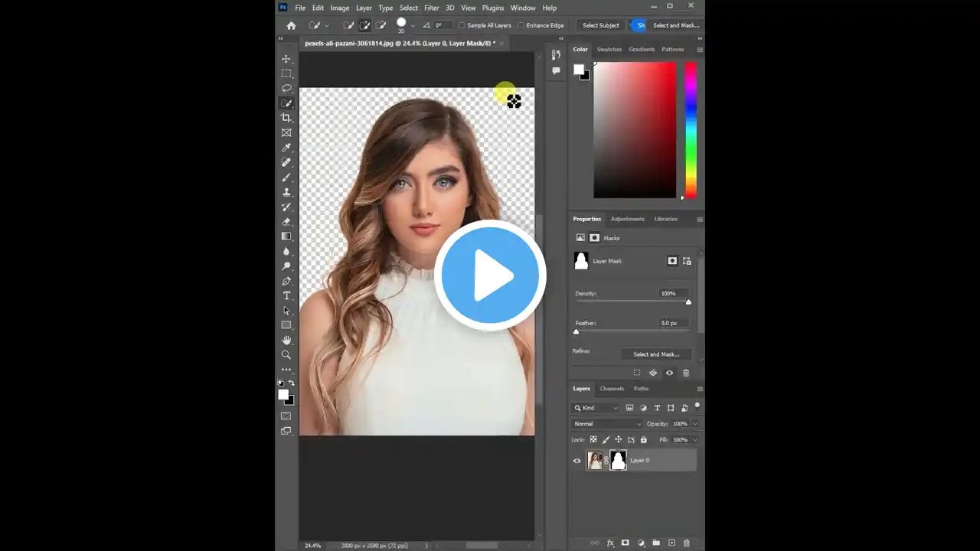Select the Hand tool
Screen dimensions: 980x551
[x=286, y=340]
